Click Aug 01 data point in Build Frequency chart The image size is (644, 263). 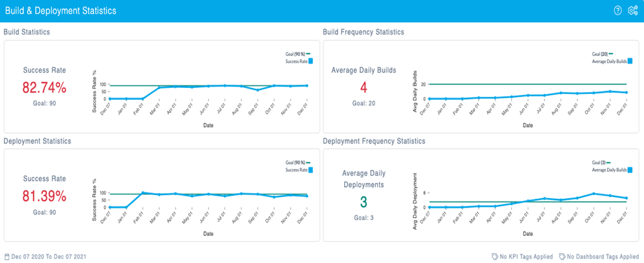pos(561,93)
